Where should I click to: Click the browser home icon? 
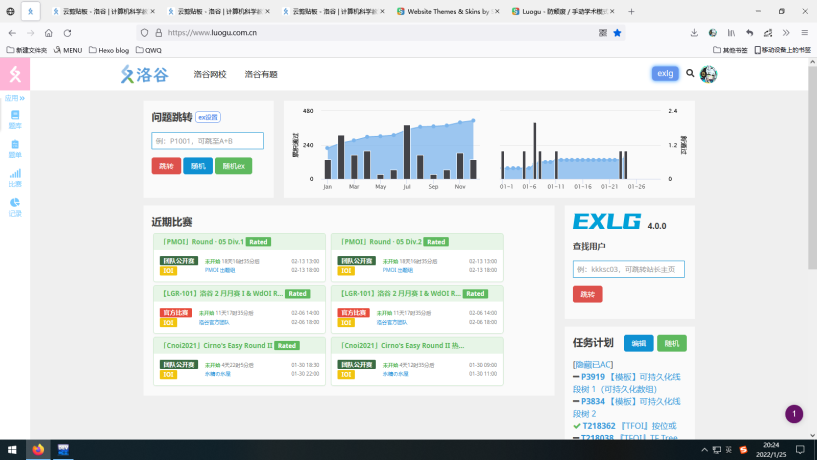48,33
